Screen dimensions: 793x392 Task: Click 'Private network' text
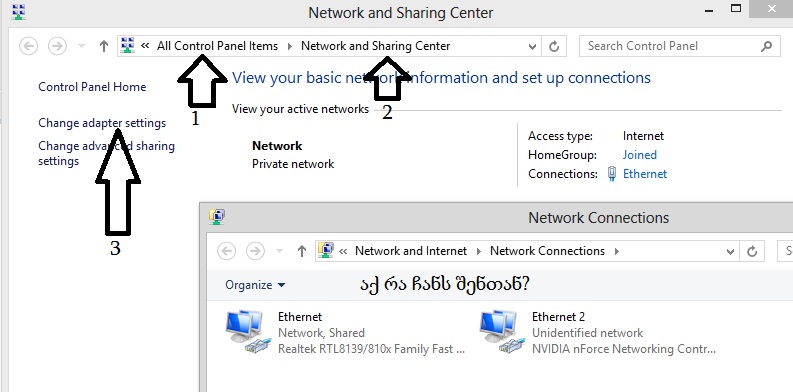tap(293, 164)
